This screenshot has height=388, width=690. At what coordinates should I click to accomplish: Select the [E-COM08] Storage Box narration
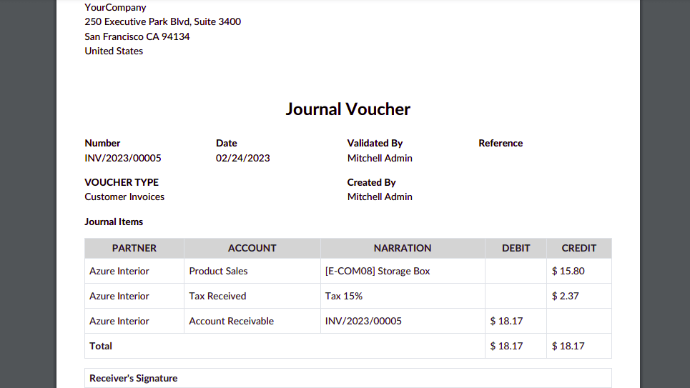[x=378, y=271]
